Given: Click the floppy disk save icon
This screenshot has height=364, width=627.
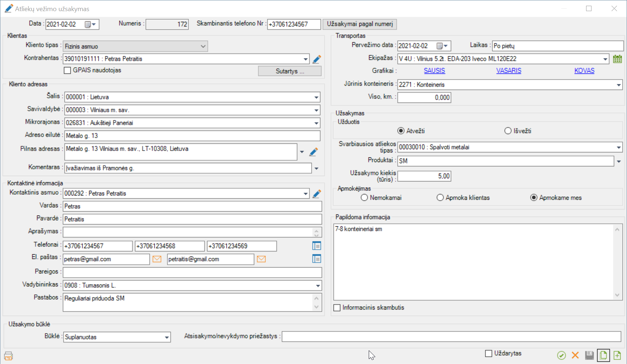Looking at the screenshot, I should (x=589, y=355).
